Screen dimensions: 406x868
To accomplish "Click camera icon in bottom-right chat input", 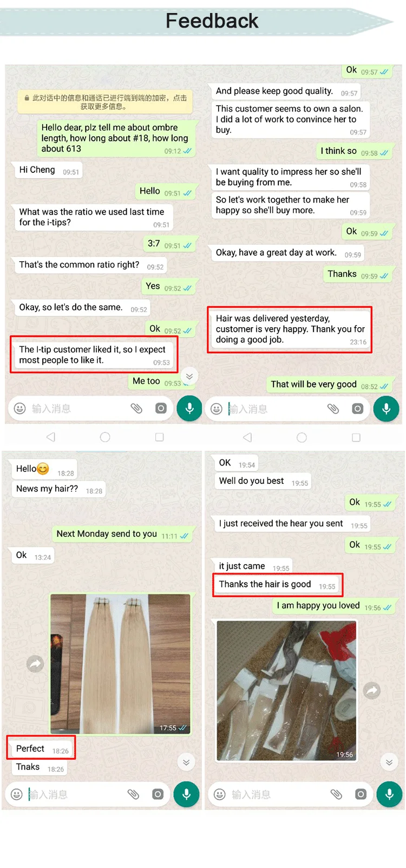I will click(x=361, y=794).
